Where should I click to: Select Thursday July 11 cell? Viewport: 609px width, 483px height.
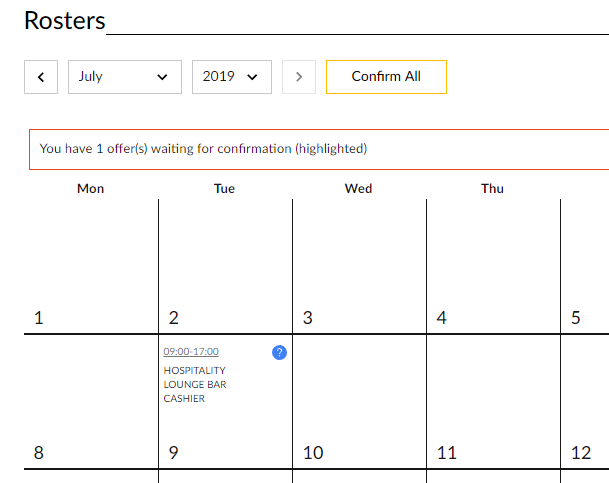(x=493, y=401)
